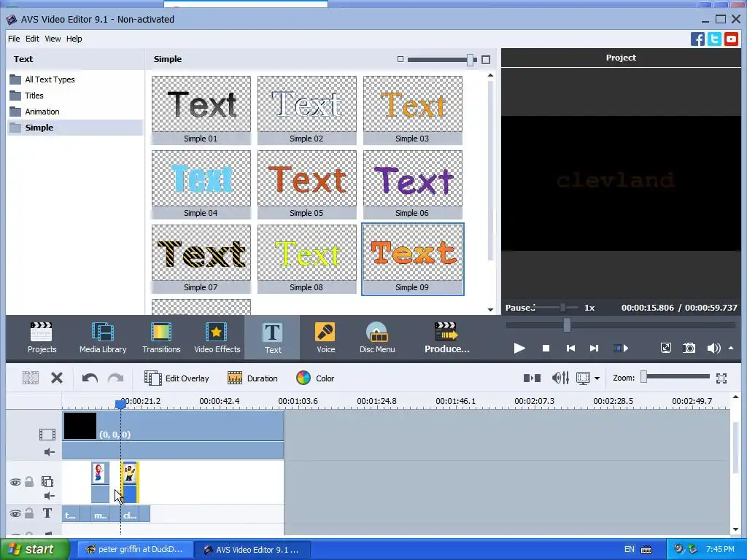Select the Simple 04 text preset

pos(201,184)
